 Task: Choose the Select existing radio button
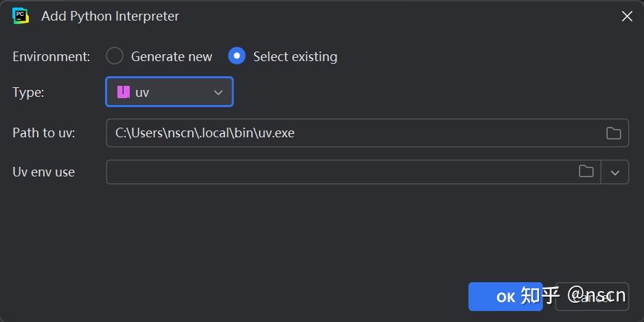(237, 56)
